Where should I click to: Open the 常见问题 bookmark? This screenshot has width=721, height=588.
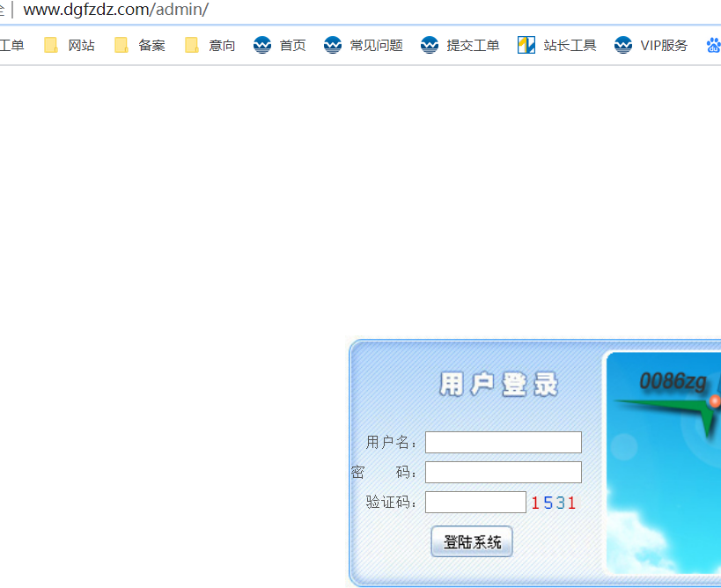[364, 46]
